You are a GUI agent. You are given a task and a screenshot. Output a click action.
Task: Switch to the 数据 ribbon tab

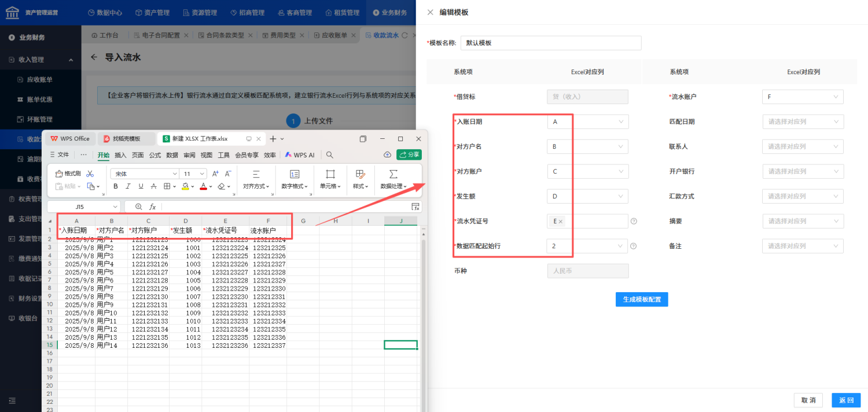[x=172, y=155]
